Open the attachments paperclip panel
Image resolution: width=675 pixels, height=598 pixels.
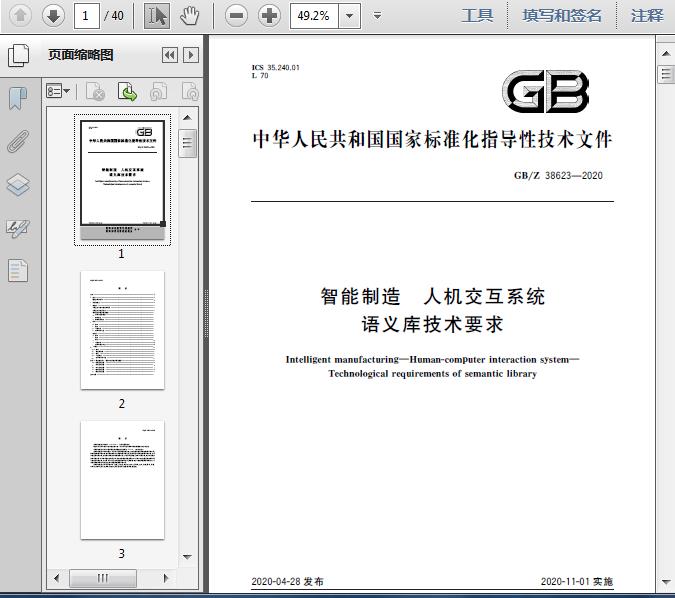coord(18,141)
